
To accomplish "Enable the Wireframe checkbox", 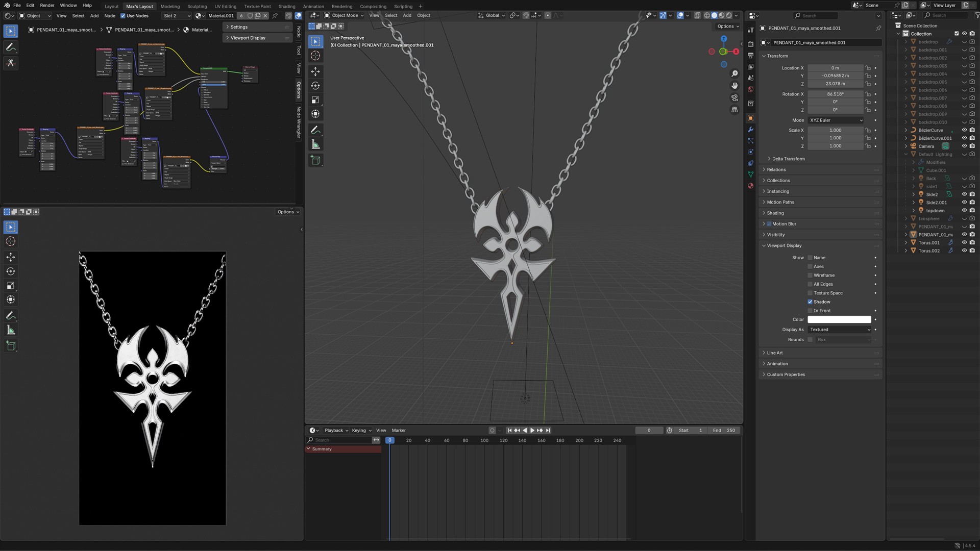I will (810, 275).
